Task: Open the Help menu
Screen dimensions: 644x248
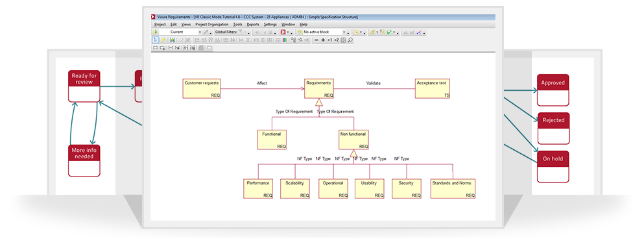Action: tap(304, 25)
